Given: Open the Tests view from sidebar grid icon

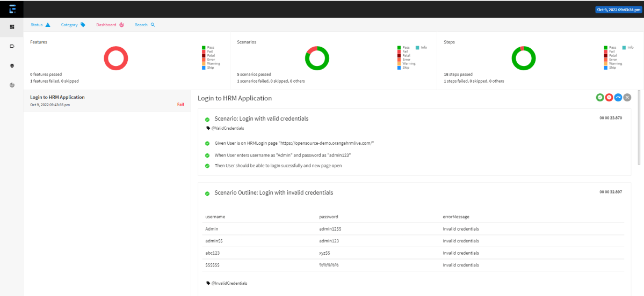Looking at the screenshot, I should pyautogui.click(x=12, y=27).
